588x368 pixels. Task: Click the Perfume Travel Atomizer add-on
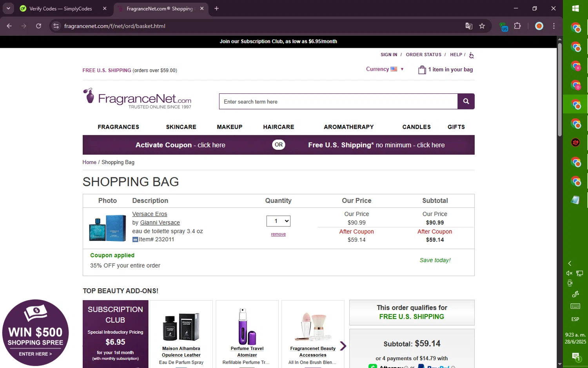pos(247,334)
